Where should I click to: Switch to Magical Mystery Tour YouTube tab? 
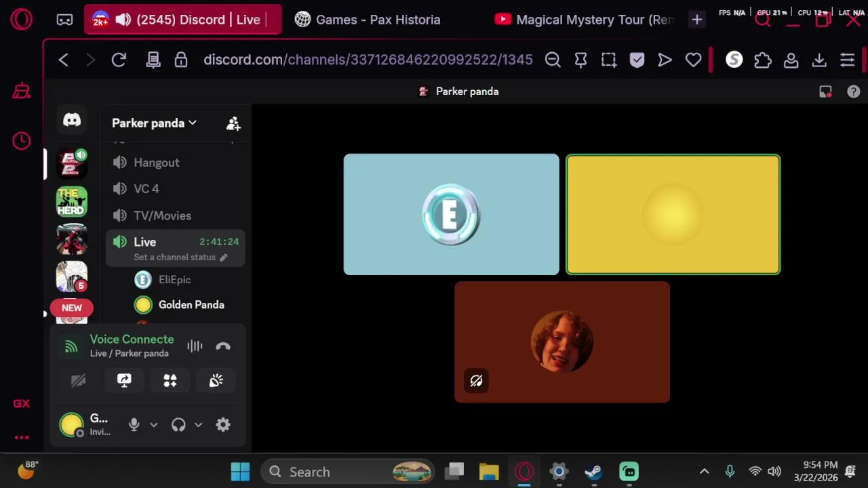[x=583, y=20]
